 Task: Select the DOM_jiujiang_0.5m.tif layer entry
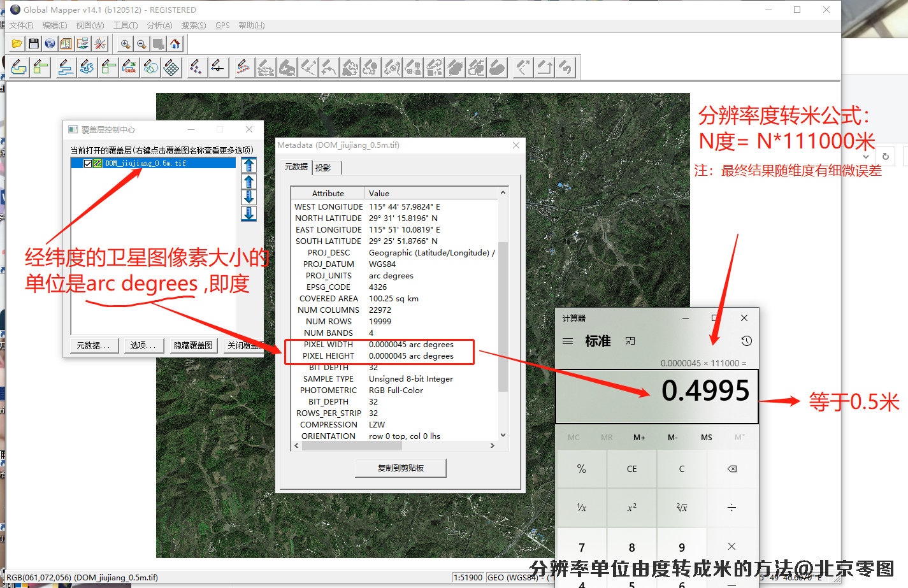(x=146, y=164)
